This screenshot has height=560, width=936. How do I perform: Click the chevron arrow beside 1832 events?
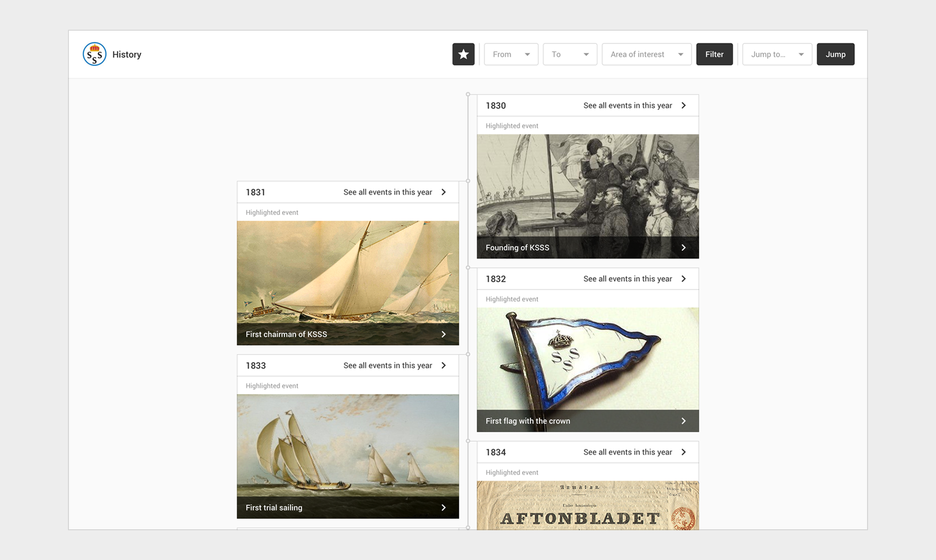click(684, 279)
